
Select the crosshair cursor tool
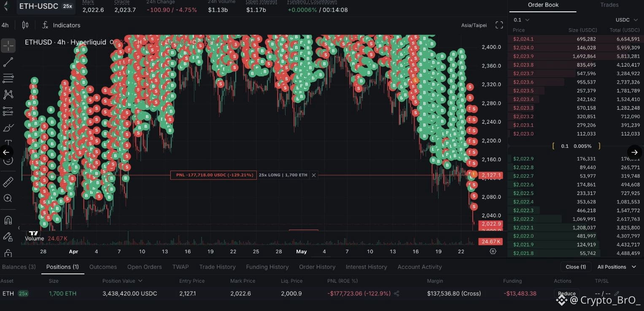[8, 46]
